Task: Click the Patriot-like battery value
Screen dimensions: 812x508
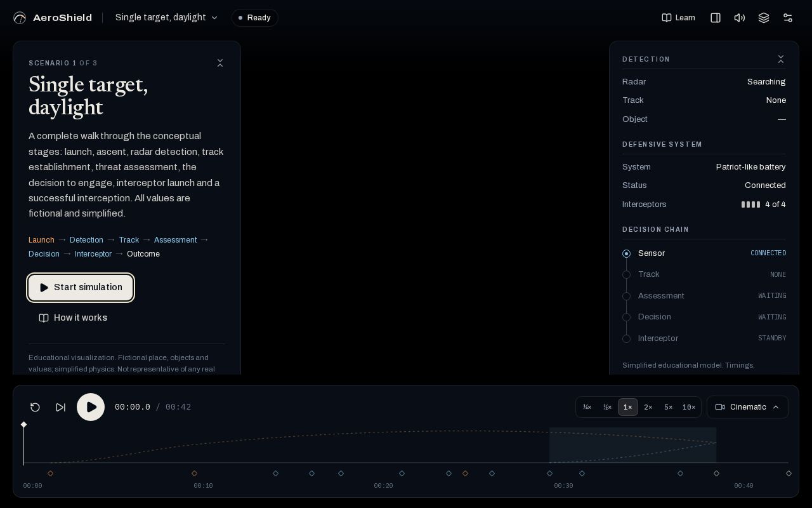Action: (x=750, y=167)
